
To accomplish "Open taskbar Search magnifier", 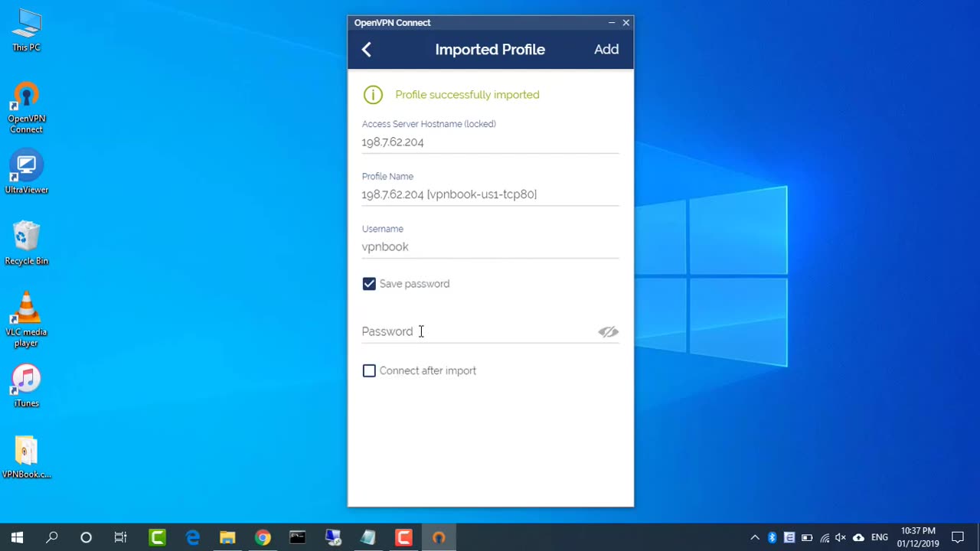I will 52,537.
